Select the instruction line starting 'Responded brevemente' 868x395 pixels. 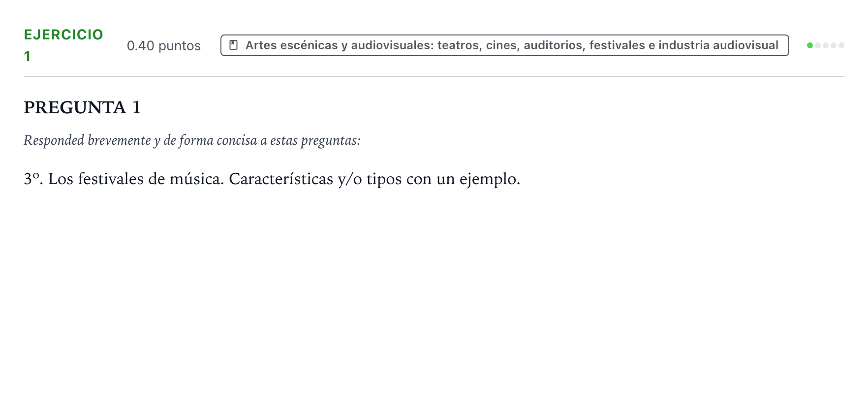click(192, 140)
